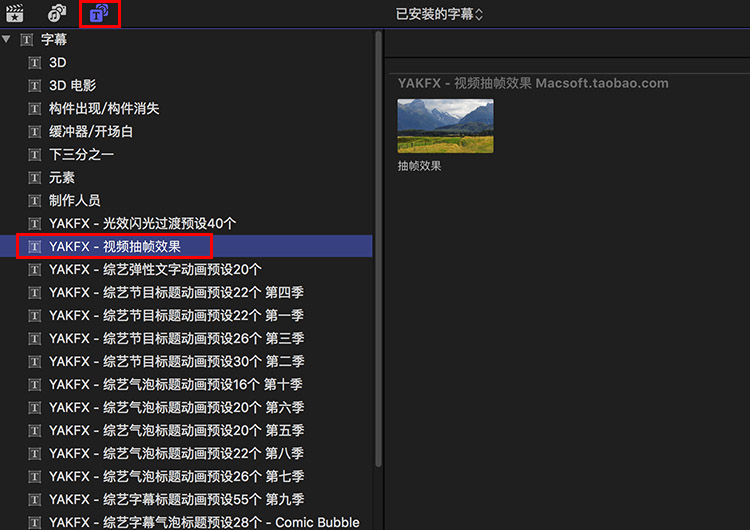
Task: Select 综艺字幕标题动画预设55个 第九季
Action: (186, 499)
